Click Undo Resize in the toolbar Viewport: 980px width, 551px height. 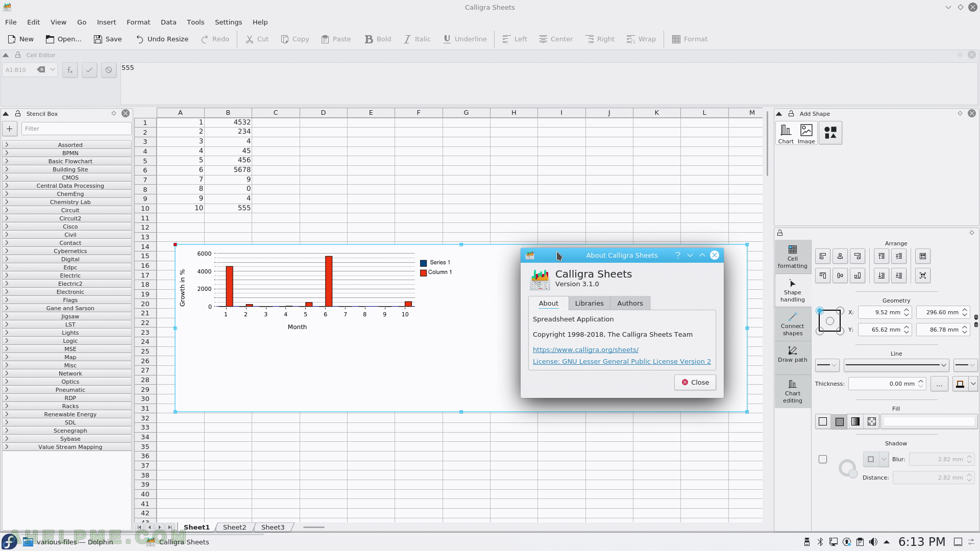click(x=162, y=39)
